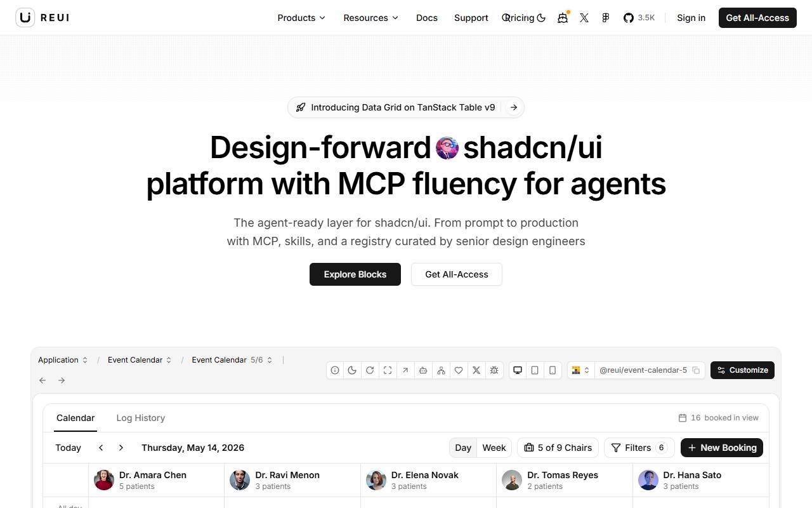812x508 pixels.
Task: Click the fullscreen icon in the preview toolbar
Action: tap(388, 370)
